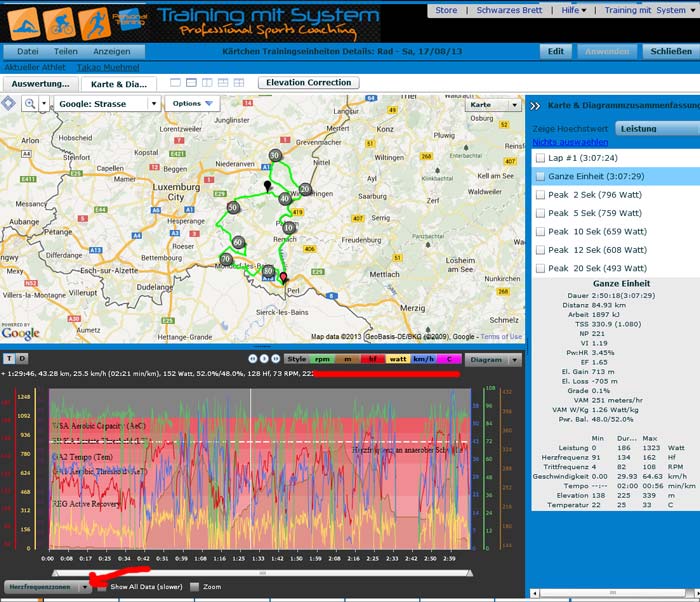Image resolution: width=700 pixels, height=602 pixels.
Task: Click the Nichts auswaehlen link
Action: pos(570,142)
